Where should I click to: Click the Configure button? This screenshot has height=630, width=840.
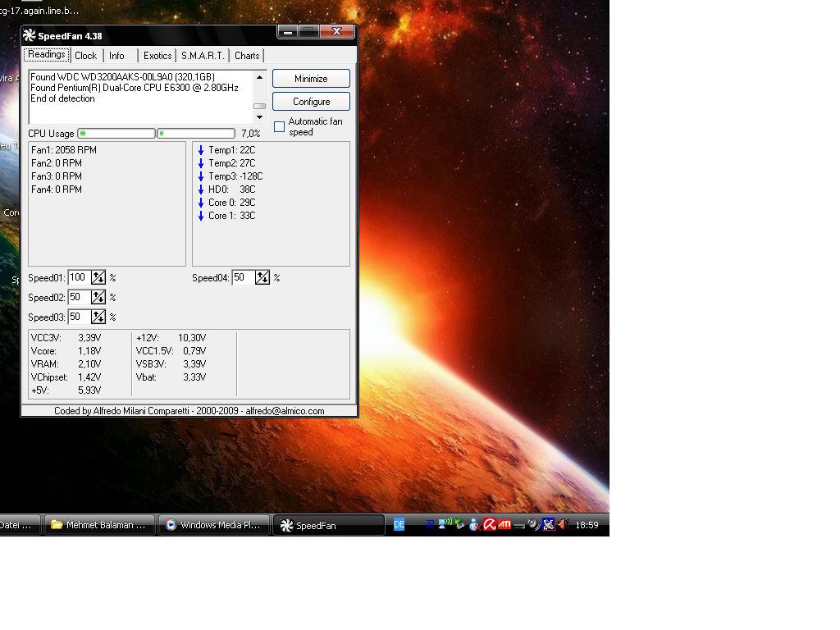coord(311,102)
